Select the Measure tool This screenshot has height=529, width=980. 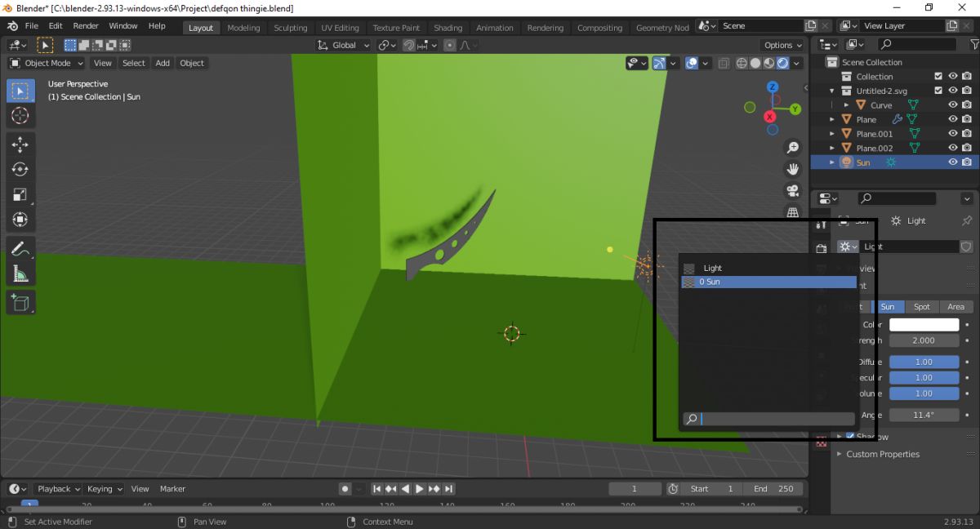point(20,273)
